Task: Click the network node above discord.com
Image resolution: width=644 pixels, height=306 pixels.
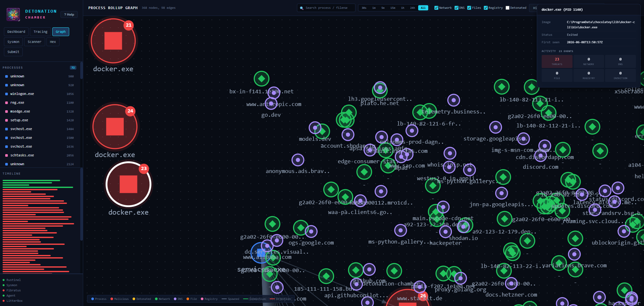Action: click(x=541, y=156)
